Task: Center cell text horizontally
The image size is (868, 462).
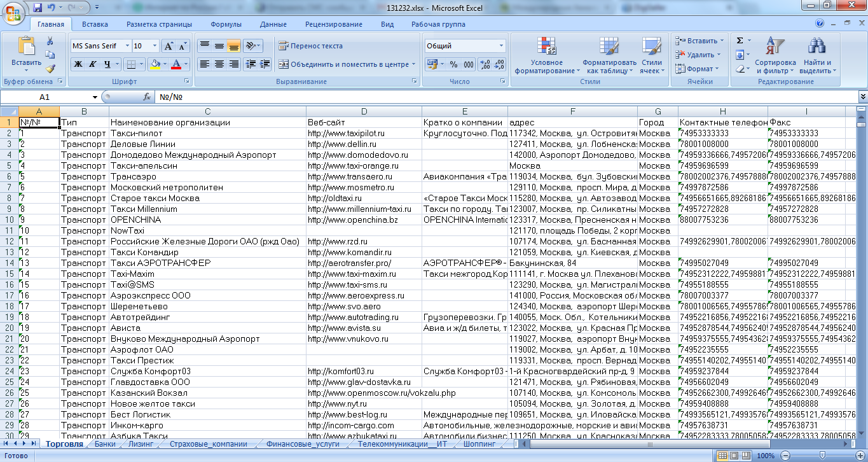Action: (219, 64)
